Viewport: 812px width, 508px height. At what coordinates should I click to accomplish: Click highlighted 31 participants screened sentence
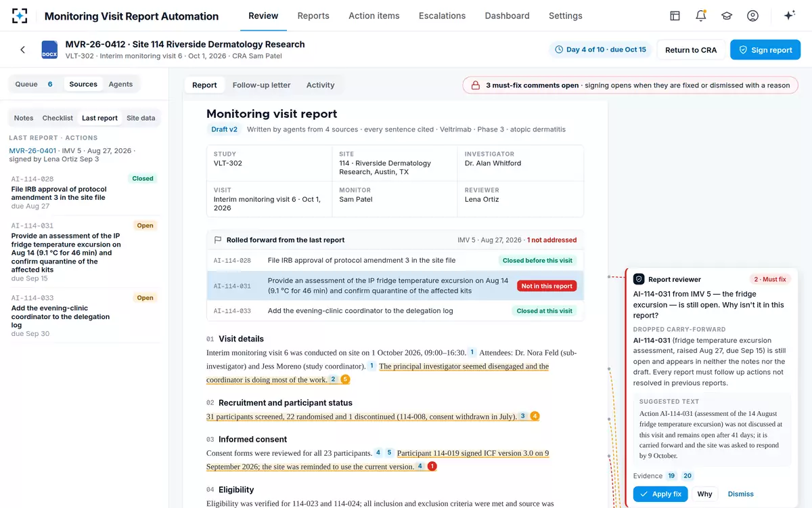[x=361, y=416]
